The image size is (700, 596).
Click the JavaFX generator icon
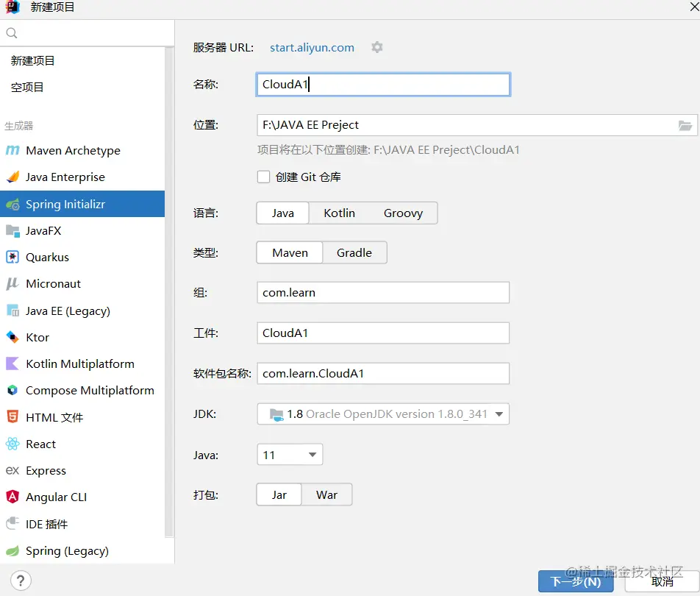[x=12, y=230]
